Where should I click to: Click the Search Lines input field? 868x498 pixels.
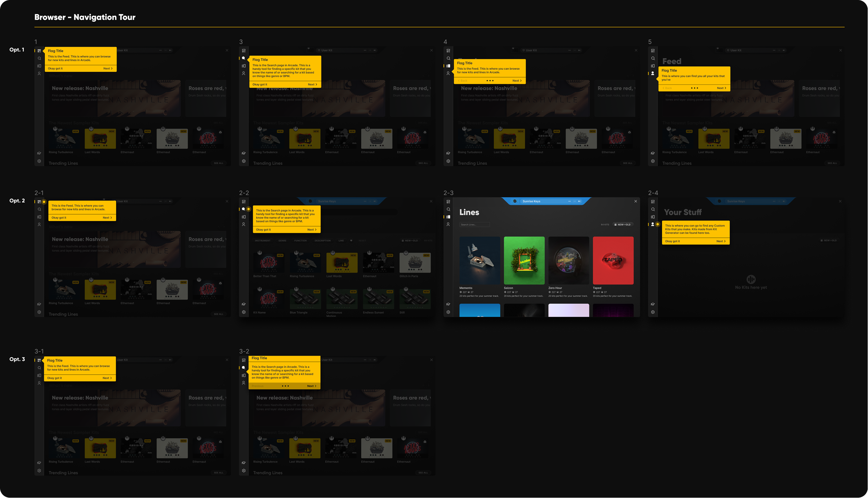[474, 225]
